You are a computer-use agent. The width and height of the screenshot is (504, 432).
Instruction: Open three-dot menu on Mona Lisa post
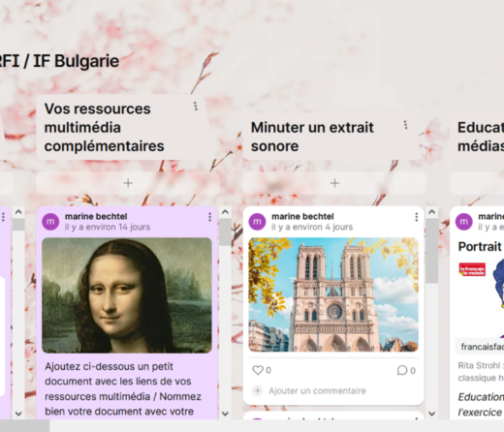(209, 217)
